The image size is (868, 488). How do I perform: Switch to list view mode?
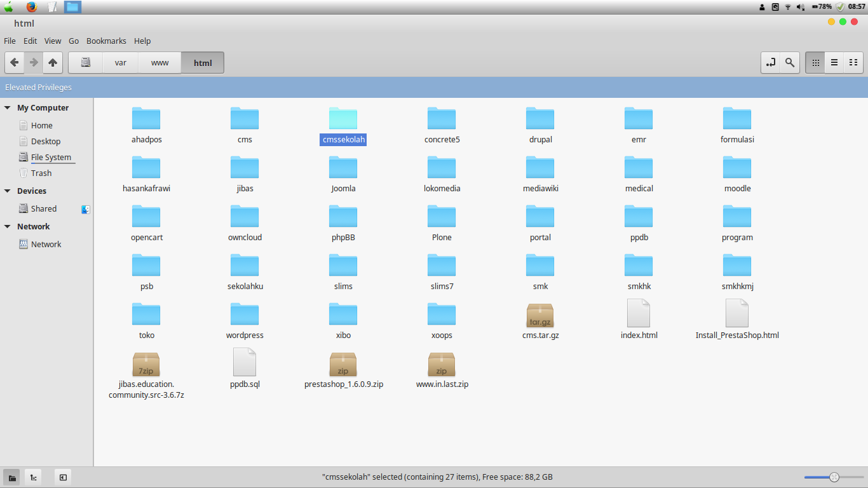coord(834,63)
